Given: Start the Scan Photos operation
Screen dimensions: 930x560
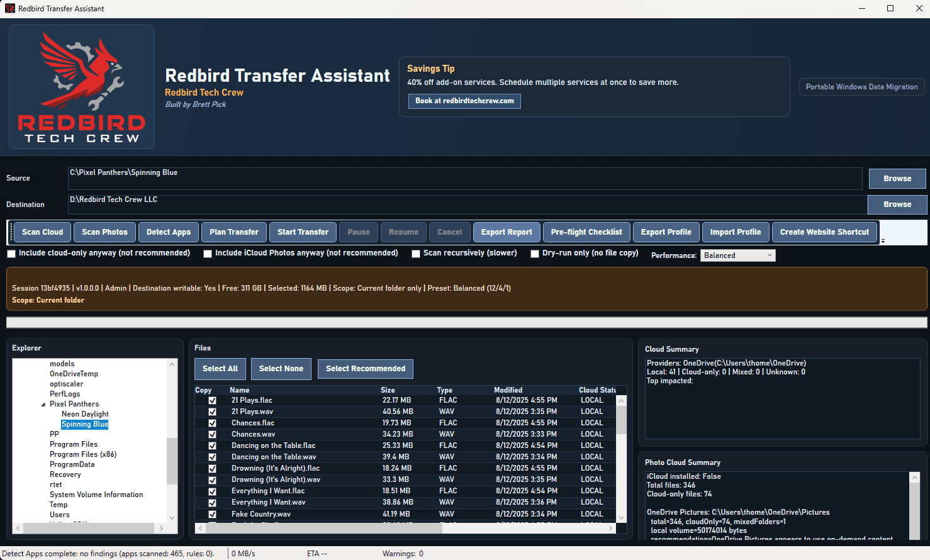Looking at the screenshot, I should pos(104,232).
